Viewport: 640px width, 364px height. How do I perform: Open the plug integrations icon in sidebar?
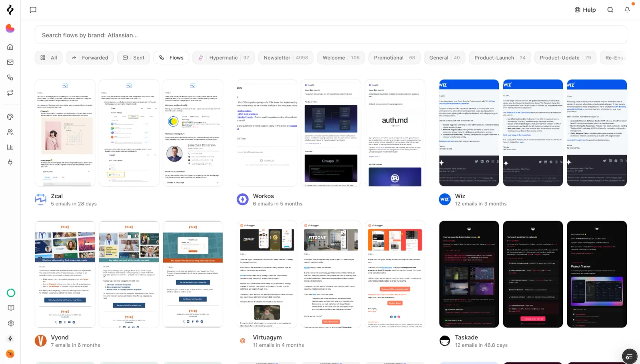click(x=10, y=162)
